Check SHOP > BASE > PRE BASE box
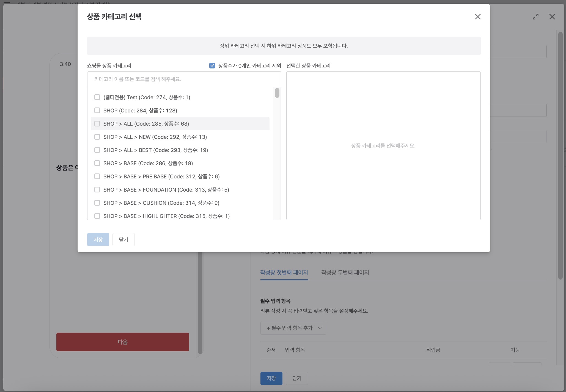Image resolution: width=566 pixels, height=392 pixels. pyautogui.click(x=97, y=176)
